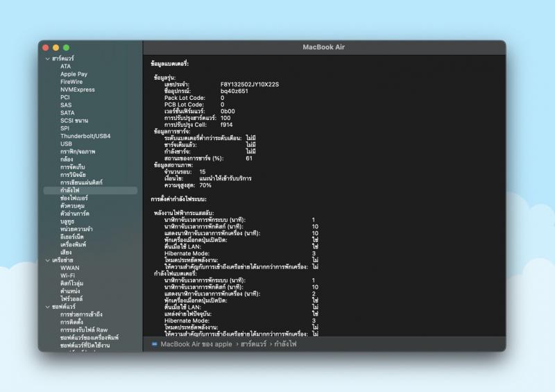Select SPI in the sidebar
555x392 pixels.
click(x=65, y=128)
